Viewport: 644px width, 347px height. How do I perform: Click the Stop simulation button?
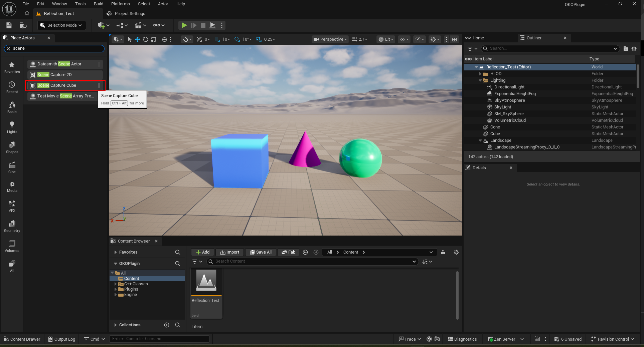203,25
